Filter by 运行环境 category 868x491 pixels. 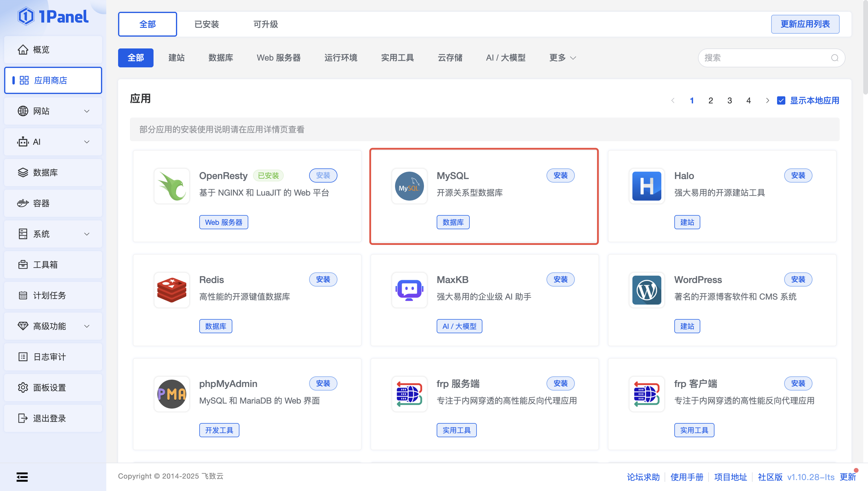pyautogui.click(x=341, y=58)
